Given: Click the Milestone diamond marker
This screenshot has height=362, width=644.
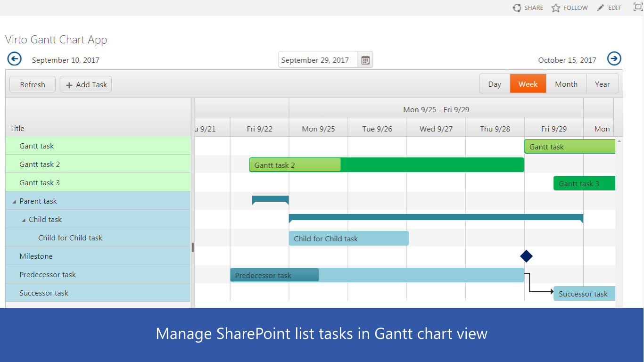Looking at the screenshot, I should (x=526, y=256).
